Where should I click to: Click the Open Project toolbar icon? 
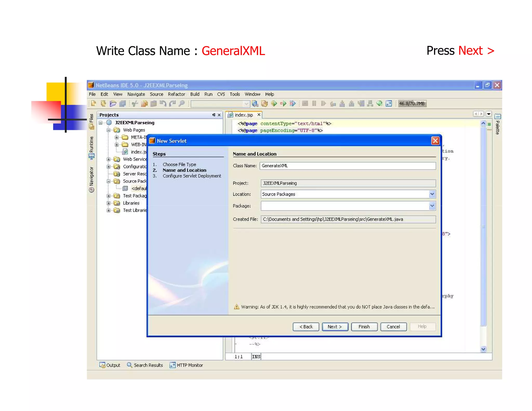click(x=113, y=103)
